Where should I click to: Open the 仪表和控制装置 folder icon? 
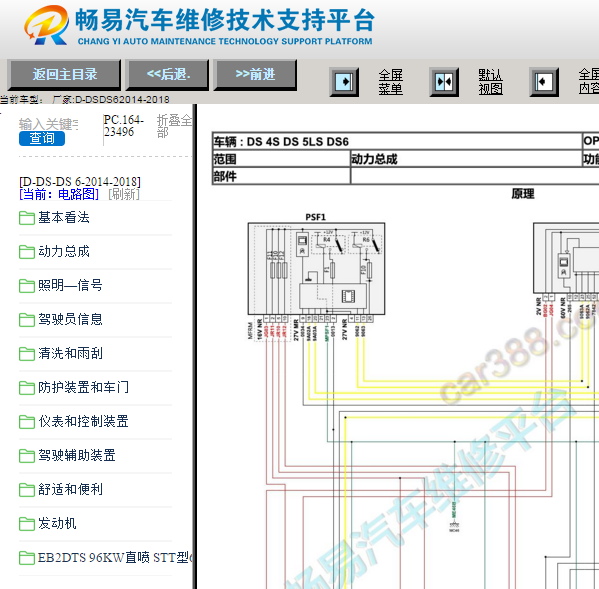27,422
